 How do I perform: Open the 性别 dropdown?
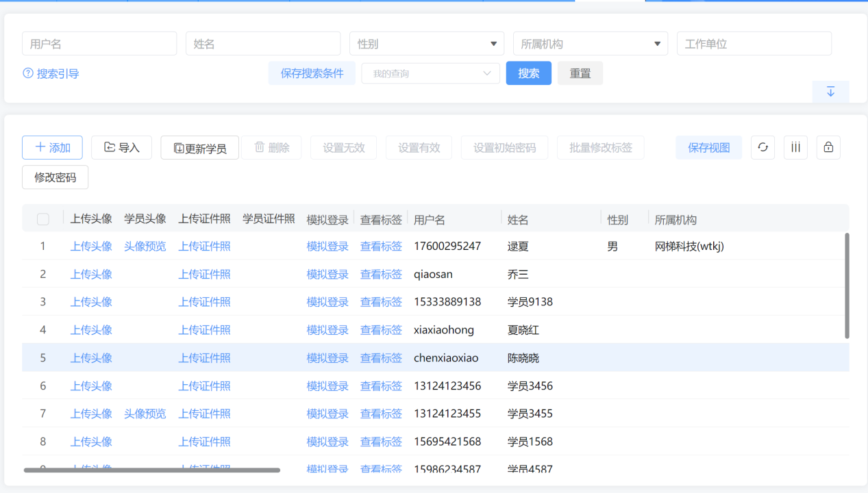click(x=427, y=44)
